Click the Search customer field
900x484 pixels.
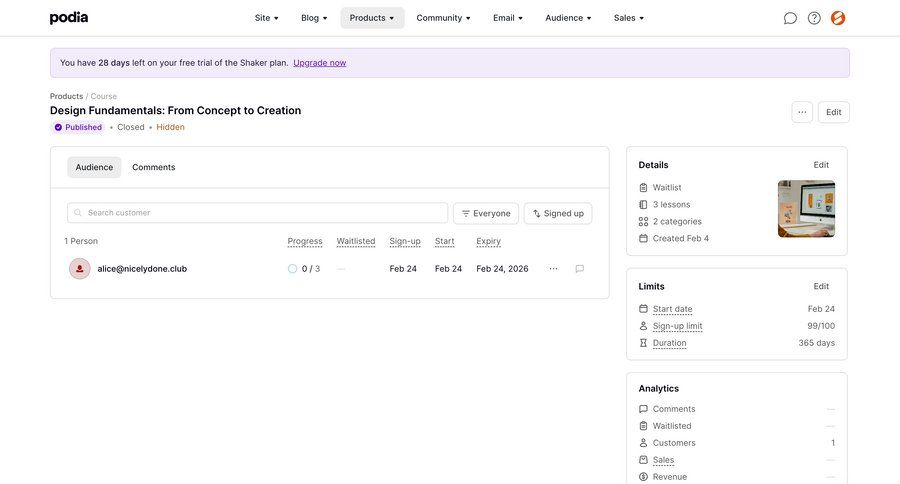257,213
